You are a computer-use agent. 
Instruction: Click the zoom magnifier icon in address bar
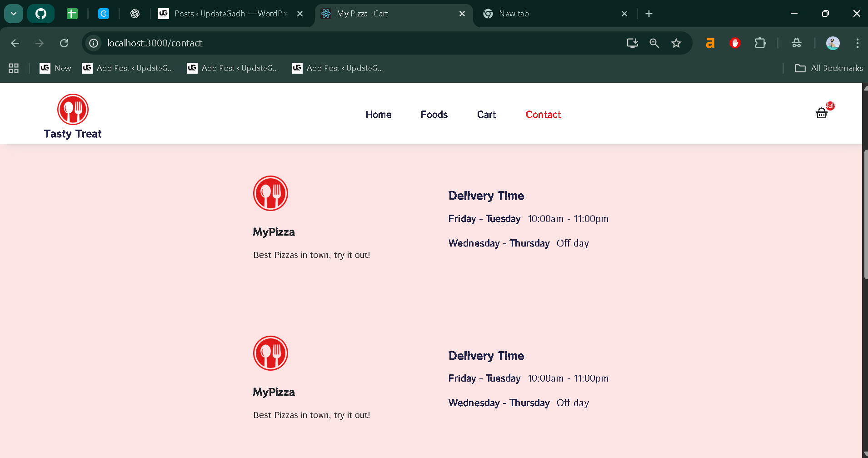tap(654, 43)
